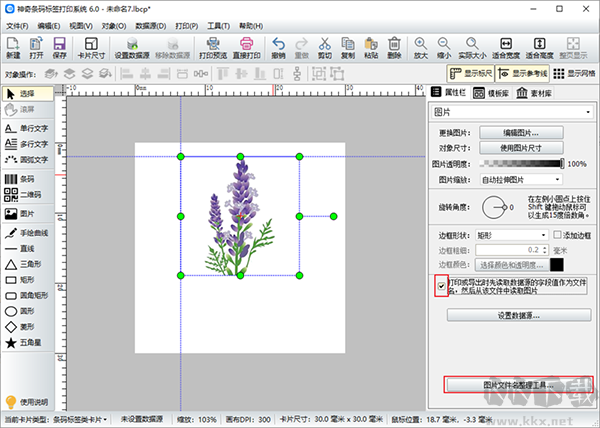This screenshot has width=600, height=428.
Task: Enable the 添加边框 checkbox
Action: [x=557, y=234]
